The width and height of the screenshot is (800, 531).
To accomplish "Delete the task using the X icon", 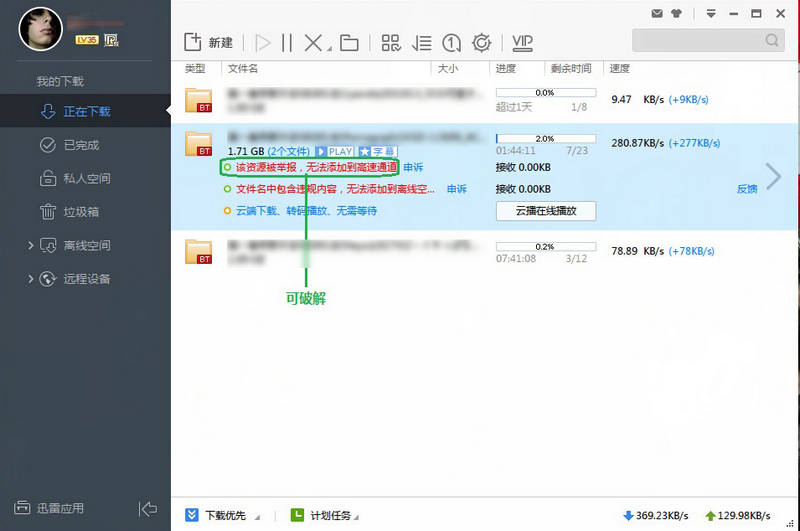I will pos(314,43).
